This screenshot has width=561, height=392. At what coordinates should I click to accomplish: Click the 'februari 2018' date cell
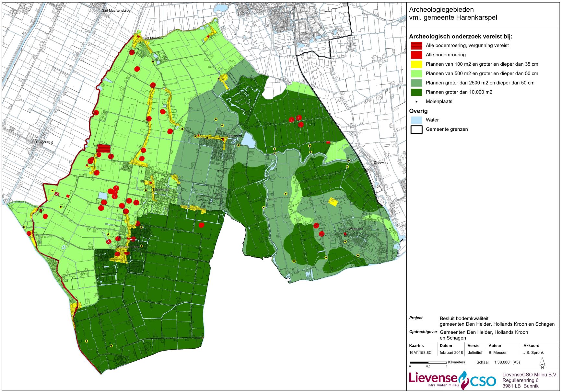(x=451, y=353)
